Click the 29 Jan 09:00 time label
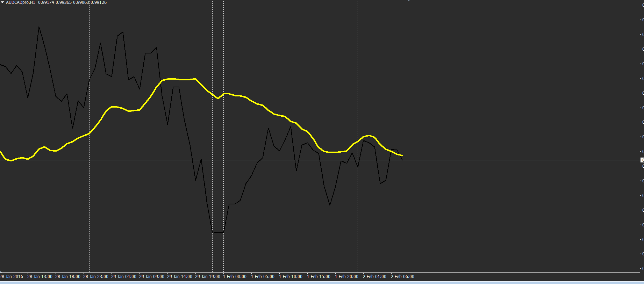This screenshot has width=644, height=284. click(152, 277)
